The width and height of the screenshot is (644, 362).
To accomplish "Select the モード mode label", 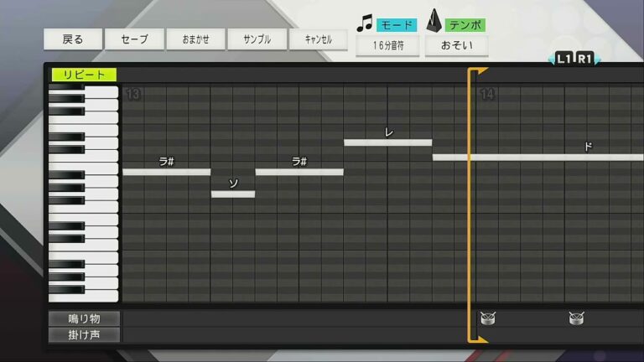I will [396, 25].
